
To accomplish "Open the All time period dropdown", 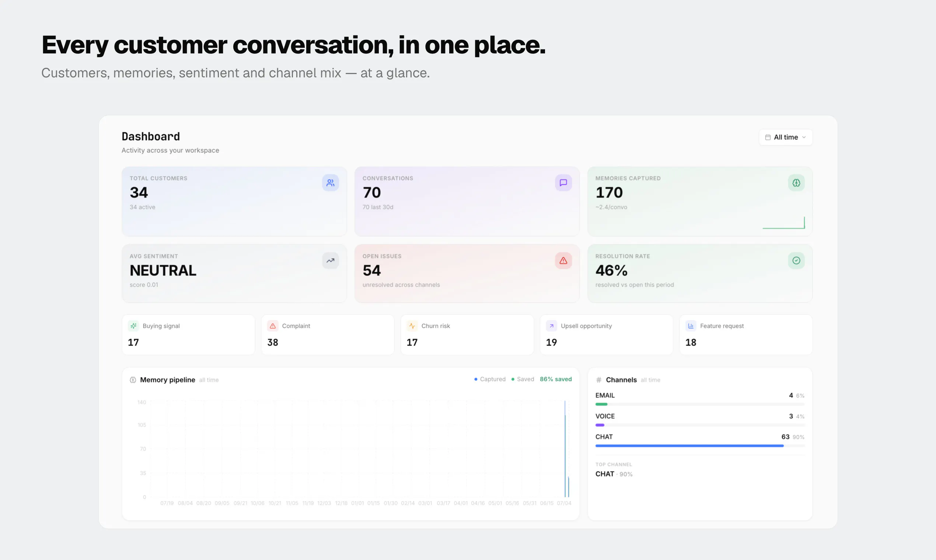I will 785,137.
